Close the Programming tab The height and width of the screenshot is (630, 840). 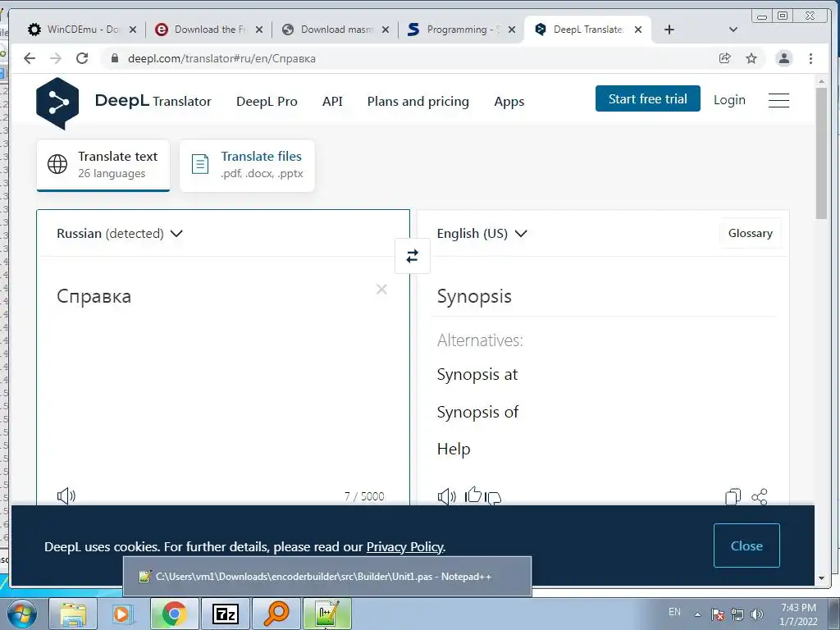[512, 30]
